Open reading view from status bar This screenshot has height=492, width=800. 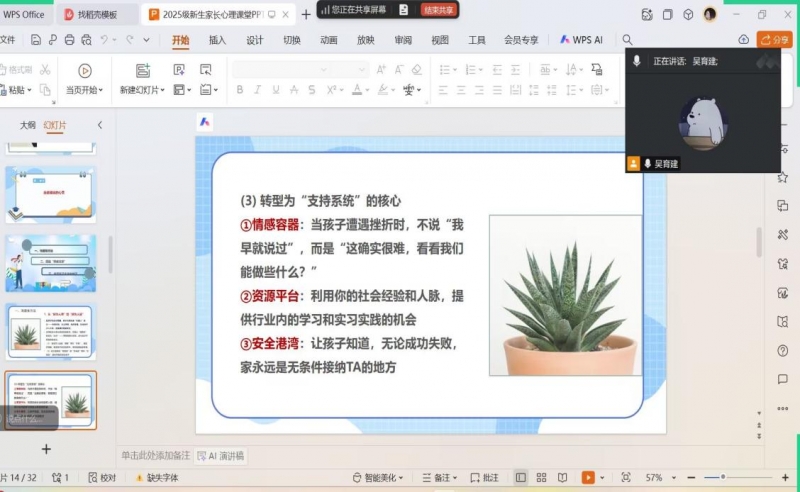pos(562,478)
